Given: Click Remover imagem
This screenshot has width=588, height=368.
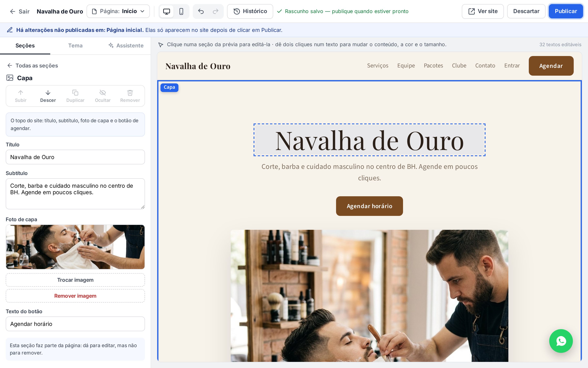Looking at the screenshot, I should pos(75,296).
